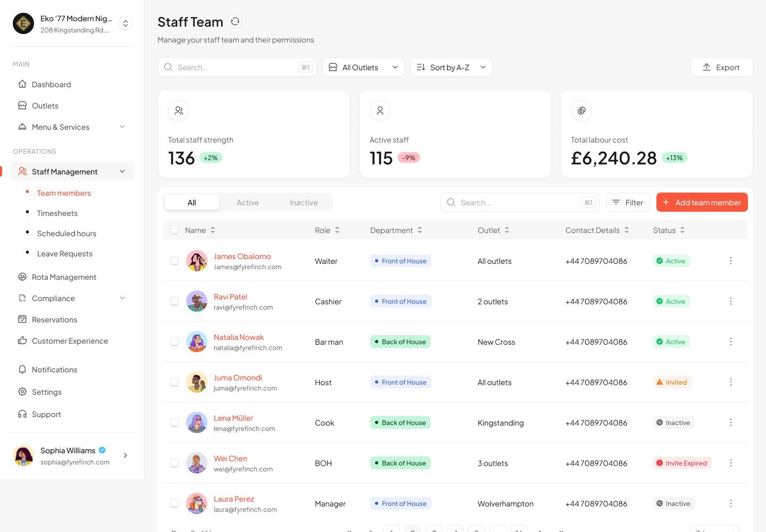Viewport: 766px width, 532px height.
Task: Click the Total labour cost coin icon
Action: point(581,111)
